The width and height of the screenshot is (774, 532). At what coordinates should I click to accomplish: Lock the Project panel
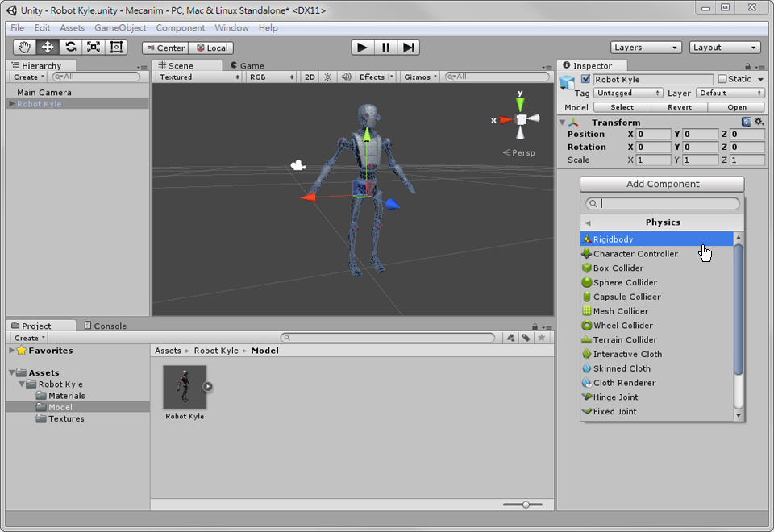[x=535, y=326]
